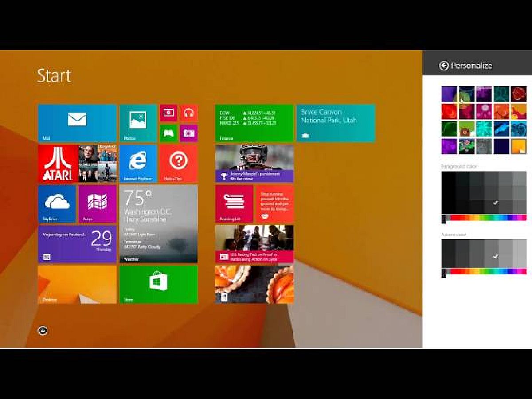Open the Xbox Games controller tile
This screenshot has height=399, width=532.
pyautogui.click(x=168, y=133)
